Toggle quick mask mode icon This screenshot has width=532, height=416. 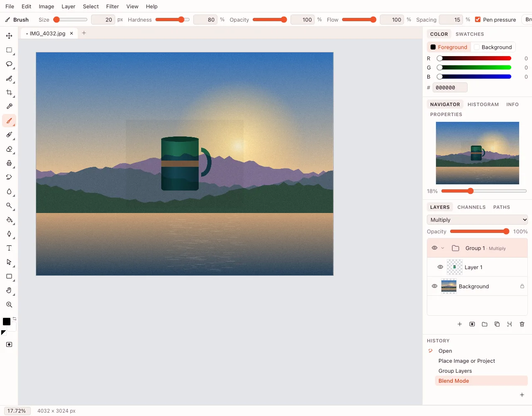(x=9, y=344)
